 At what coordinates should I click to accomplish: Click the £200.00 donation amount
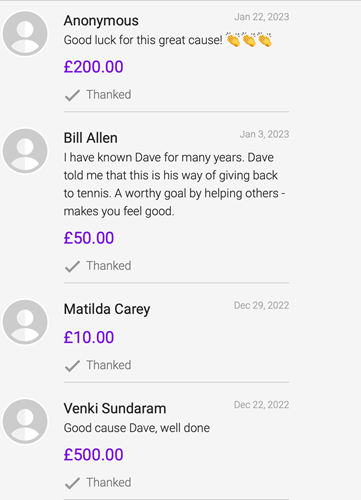click(94, 67)
